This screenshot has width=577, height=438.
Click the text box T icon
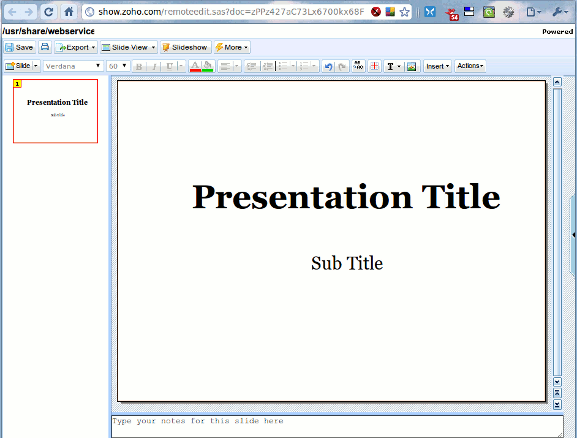click(390, 66)
